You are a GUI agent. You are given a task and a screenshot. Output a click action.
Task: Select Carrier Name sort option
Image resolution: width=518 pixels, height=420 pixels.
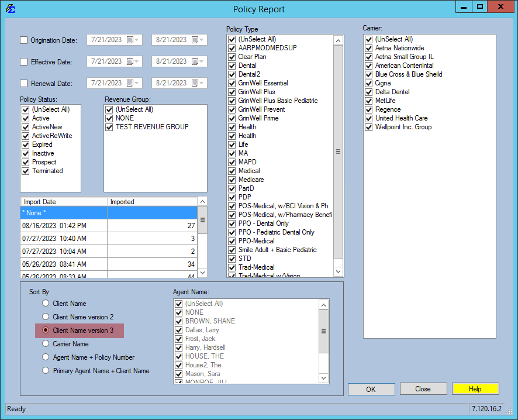(46, 344)
